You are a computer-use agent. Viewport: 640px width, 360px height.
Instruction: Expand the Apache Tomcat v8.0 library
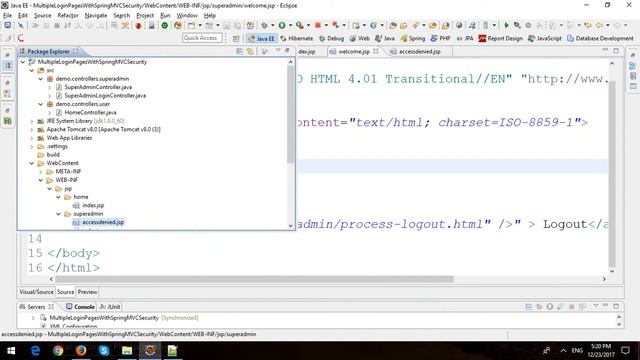32,129
